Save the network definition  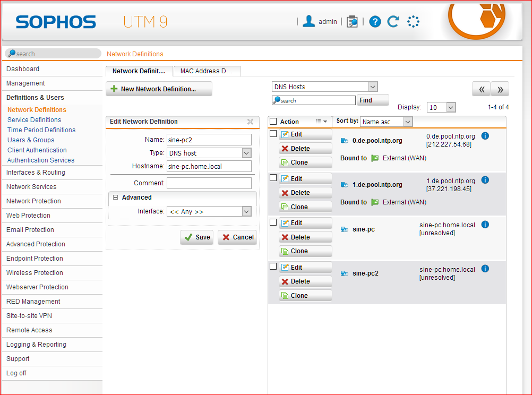coord(196,237)
